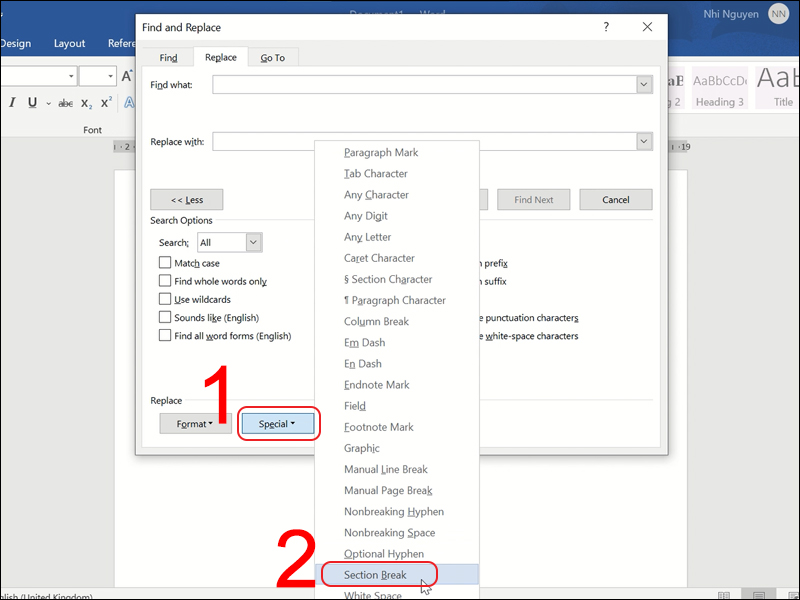Expand the Find what history dropdown
Viewport: 800px width, 600px height.
click(644, 85)
